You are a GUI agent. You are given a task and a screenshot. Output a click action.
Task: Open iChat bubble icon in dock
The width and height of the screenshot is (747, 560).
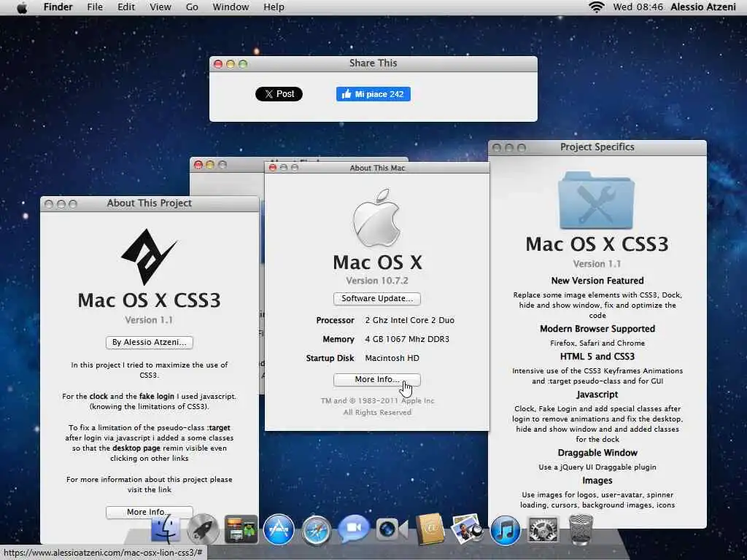[354, 529]
